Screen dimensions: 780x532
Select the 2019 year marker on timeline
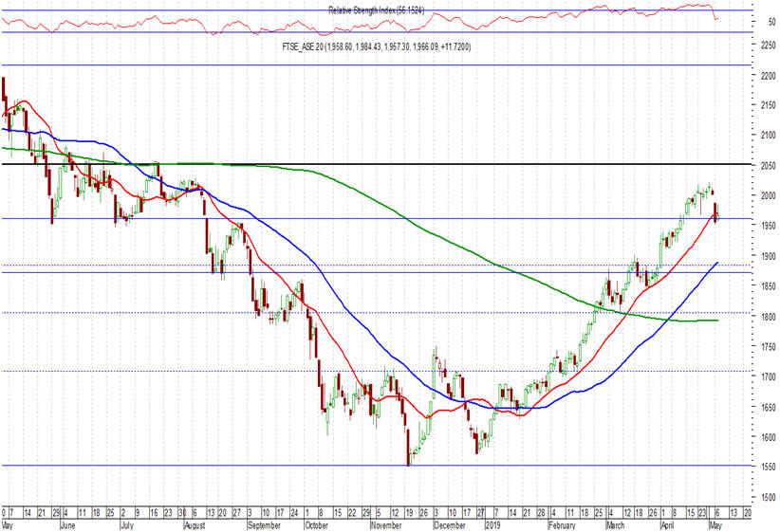tap(492, 523)
